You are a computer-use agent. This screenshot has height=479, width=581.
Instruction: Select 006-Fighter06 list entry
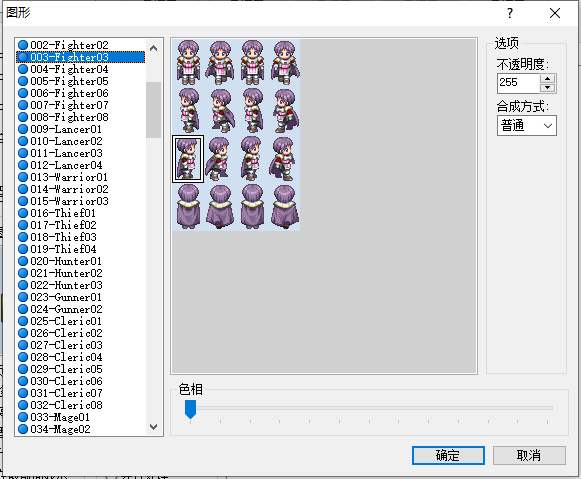point(81,93)
